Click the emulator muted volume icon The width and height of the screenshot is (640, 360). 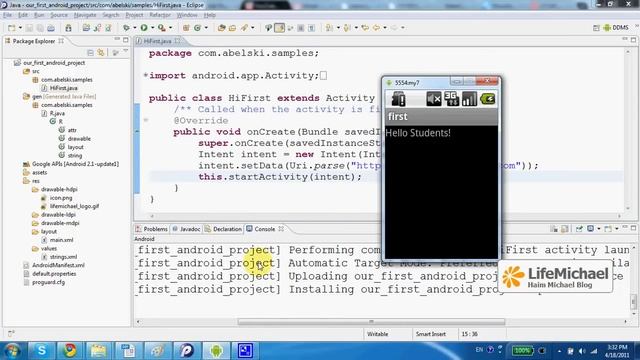click(x=433, y=99)
